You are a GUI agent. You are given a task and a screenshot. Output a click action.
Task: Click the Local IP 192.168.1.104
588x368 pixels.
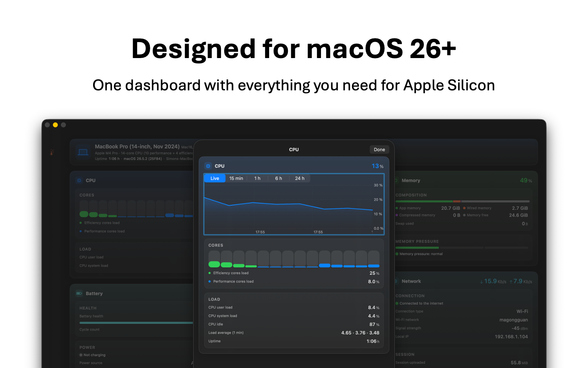tap(511, 337)
